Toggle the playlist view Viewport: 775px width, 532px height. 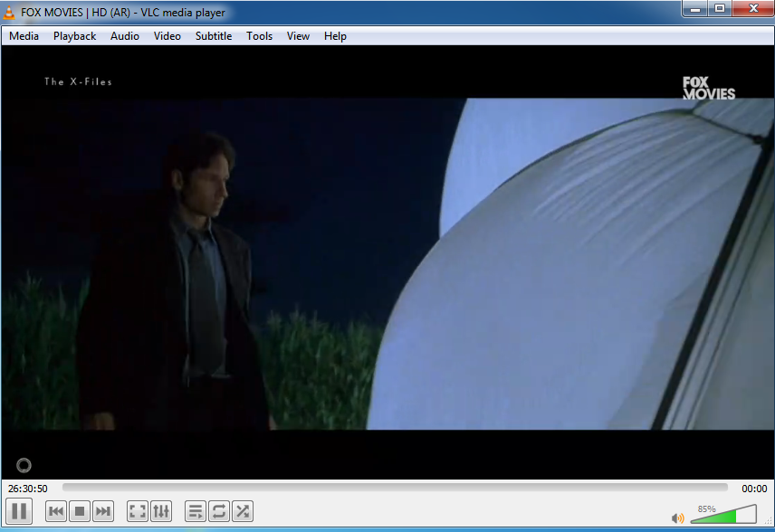(196, 511)
